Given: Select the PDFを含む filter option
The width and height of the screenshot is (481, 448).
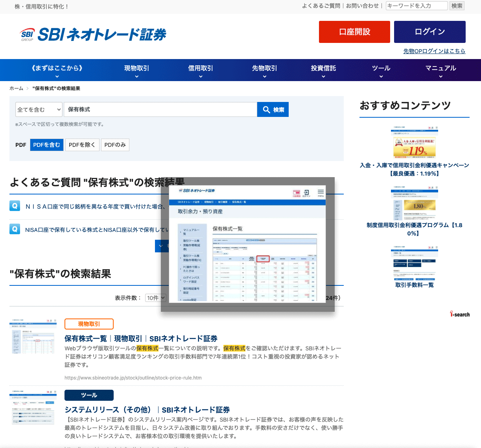Looking at the screenshot, I should [x=46, y=145].
